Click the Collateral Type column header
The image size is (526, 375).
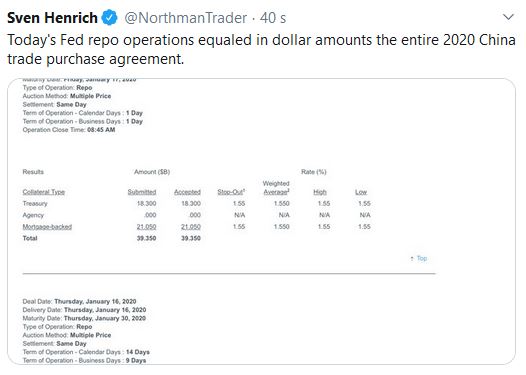44,192
